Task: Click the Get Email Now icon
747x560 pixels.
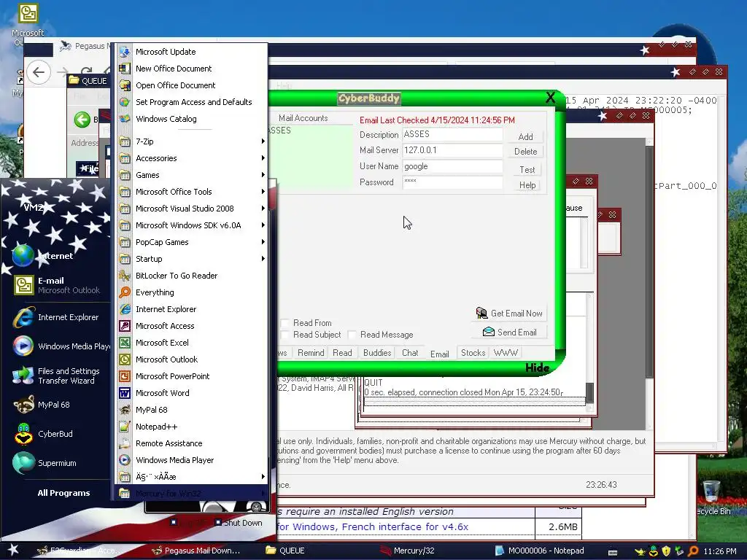Action: pos(481,313)
